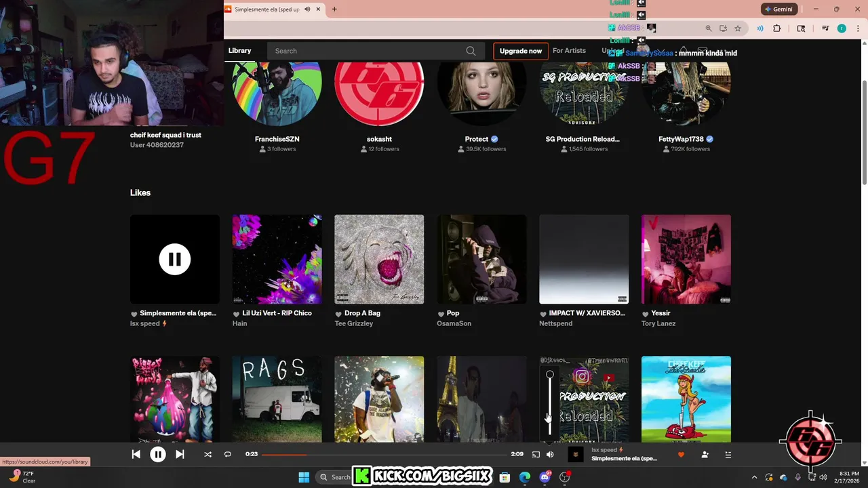Toggle like heart beside Simplesmente ela title
This screenshot has width=868, height=488.
[134, 314]
